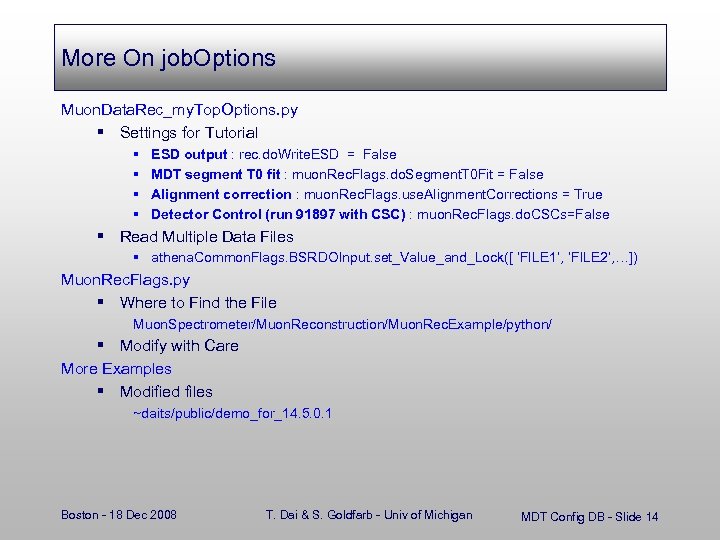Click the footer 'Boston - 18 Dec 2008'

point(119,515)
